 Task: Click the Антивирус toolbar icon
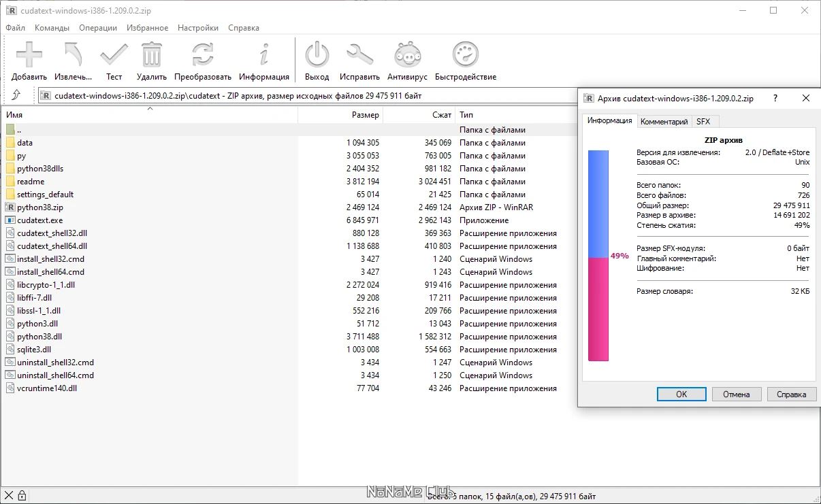tap(407, 54)
